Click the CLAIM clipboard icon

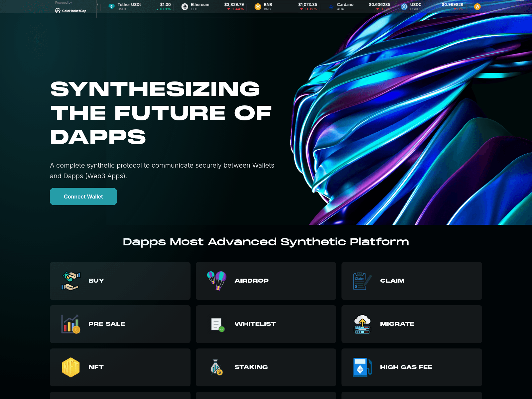click(x=362, y=281)
